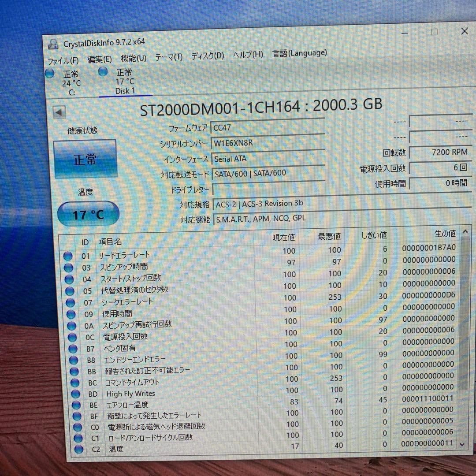Click the 正常 health status button
Image resolution: width=476 pixels, height=476 pixels.
[x=85, y=159]
